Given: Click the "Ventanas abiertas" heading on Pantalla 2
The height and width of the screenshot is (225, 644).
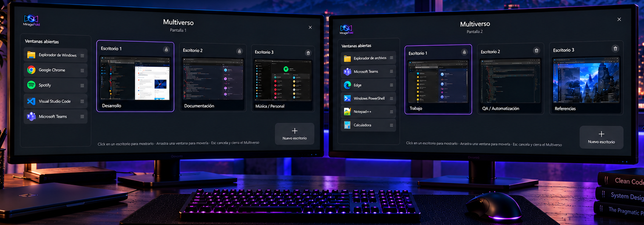Looking at the screenshot, I should 357,45.
